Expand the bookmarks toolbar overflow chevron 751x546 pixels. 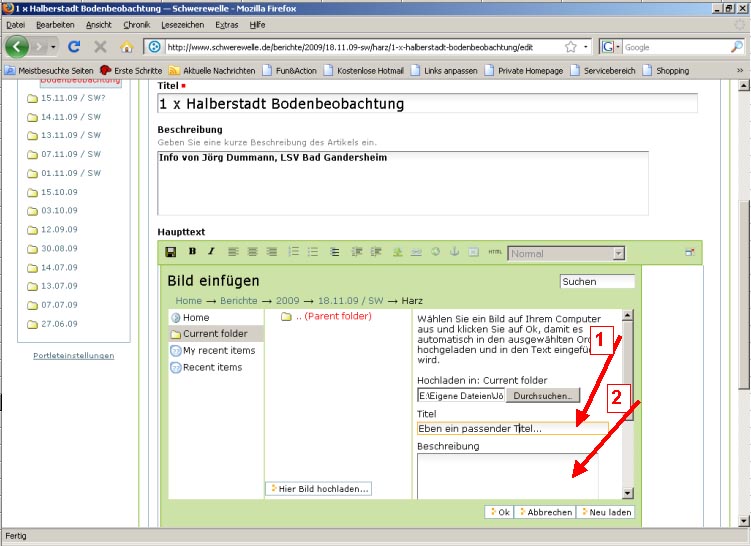click(740, 71)
